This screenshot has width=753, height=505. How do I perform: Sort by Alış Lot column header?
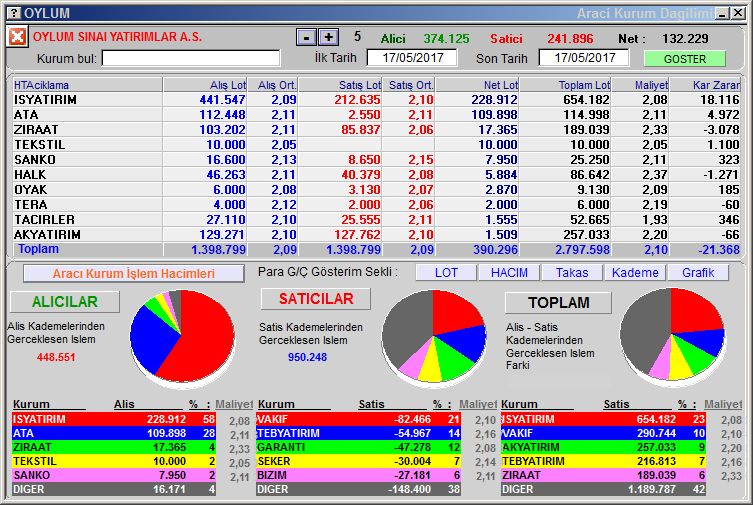(205, 85)
